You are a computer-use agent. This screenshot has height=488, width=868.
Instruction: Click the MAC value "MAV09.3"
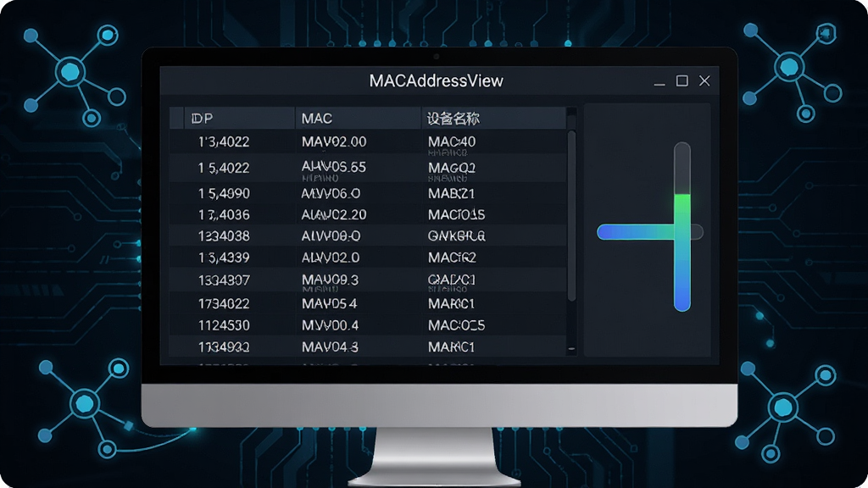click(x=330, y=280)
